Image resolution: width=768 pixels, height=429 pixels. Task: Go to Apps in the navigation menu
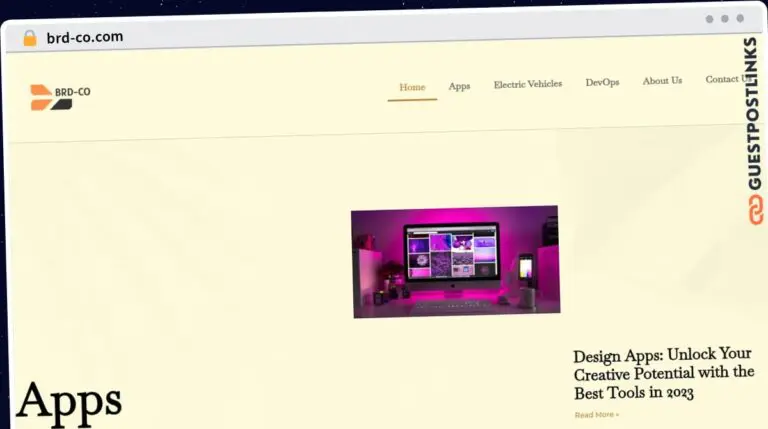click(x=459, y=86)
